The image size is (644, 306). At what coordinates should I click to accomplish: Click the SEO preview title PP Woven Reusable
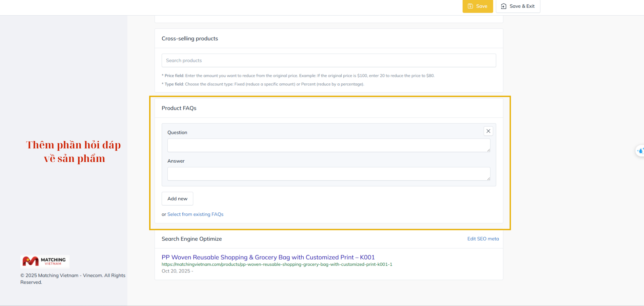click(268, 257)
